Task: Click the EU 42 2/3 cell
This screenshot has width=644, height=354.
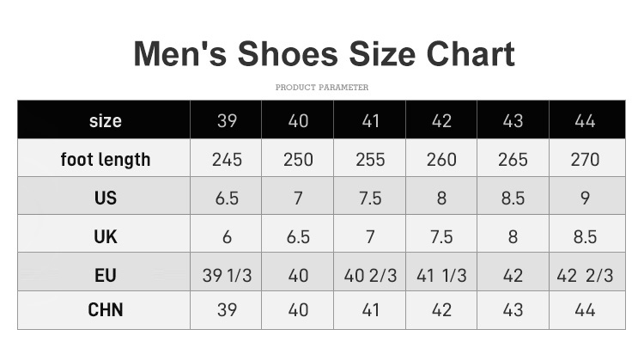Action: click(585, 275)
